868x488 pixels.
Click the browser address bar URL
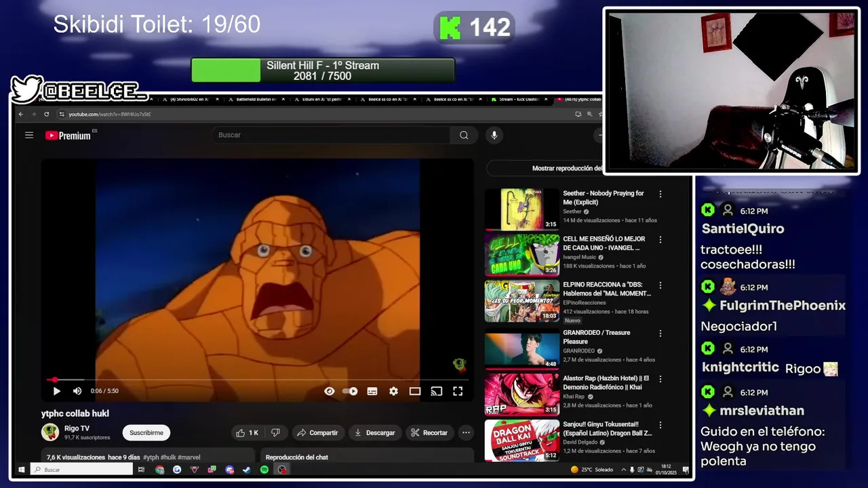click(110, 114)
